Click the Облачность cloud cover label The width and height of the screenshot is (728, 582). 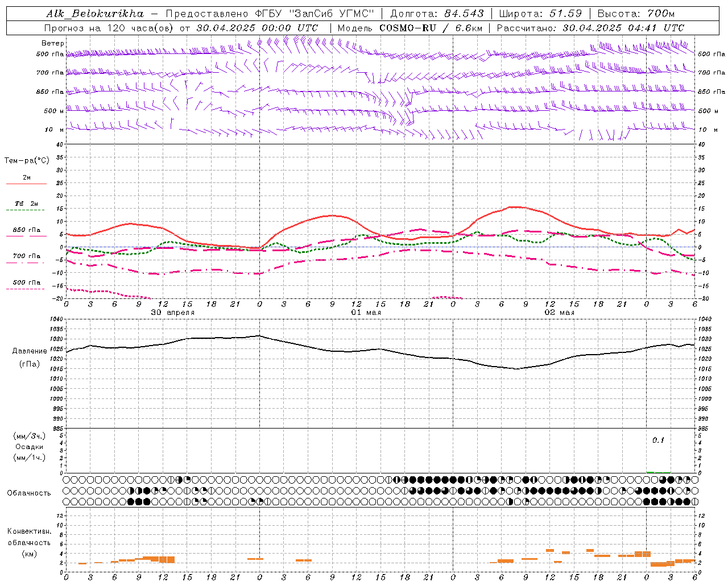click(29, 493)
